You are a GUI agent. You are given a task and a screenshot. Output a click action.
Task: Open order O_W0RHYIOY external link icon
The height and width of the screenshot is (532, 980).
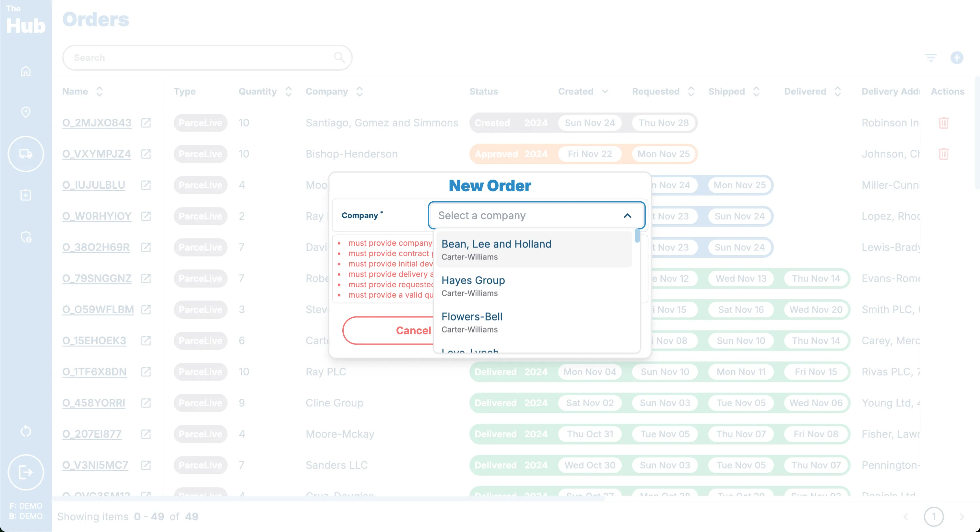pyautogui.click(x=146, y=216)
